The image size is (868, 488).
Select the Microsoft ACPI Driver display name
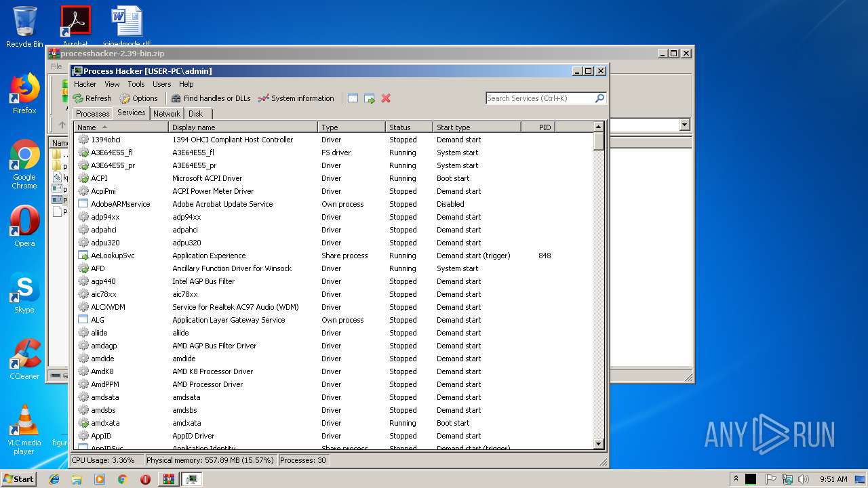pyautogui.click(x=207, y=178)
